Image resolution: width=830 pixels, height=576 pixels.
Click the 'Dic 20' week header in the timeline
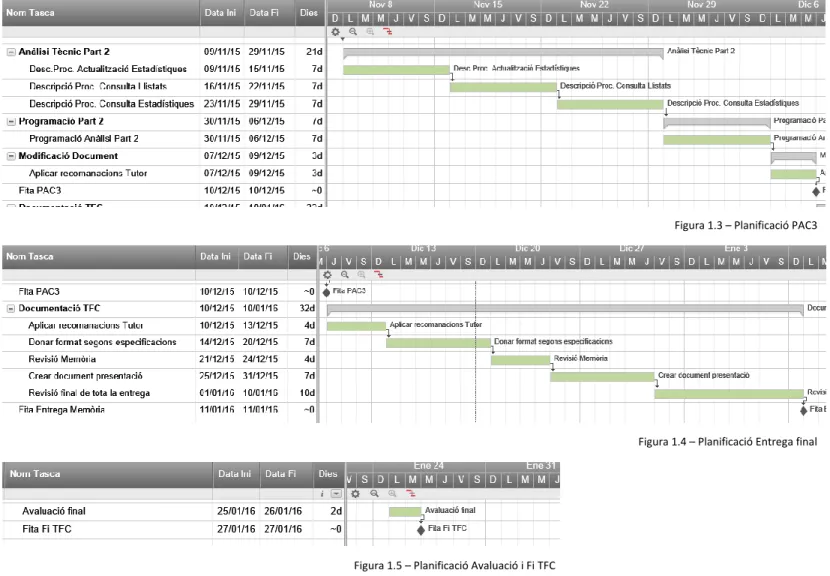[528, 248]
